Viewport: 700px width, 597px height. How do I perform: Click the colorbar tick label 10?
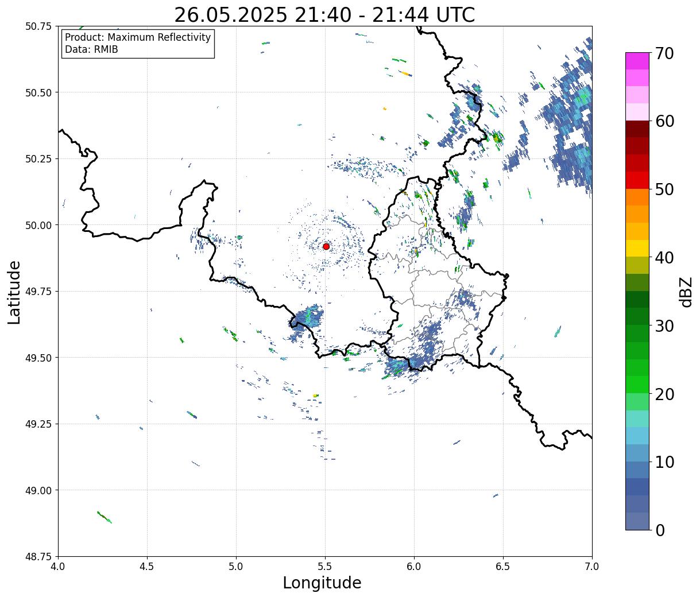pos(664,462)
